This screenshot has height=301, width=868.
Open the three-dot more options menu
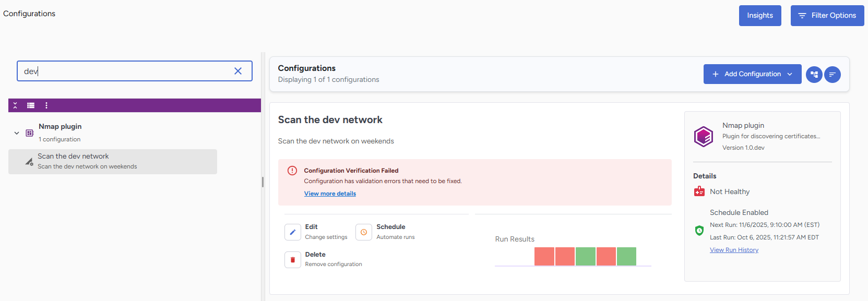(46, 105)
